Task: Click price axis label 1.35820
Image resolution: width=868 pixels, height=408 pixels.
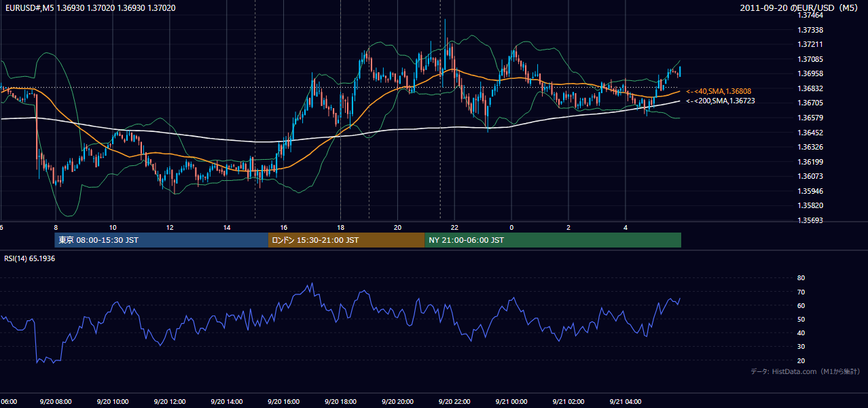Action: 811,205
